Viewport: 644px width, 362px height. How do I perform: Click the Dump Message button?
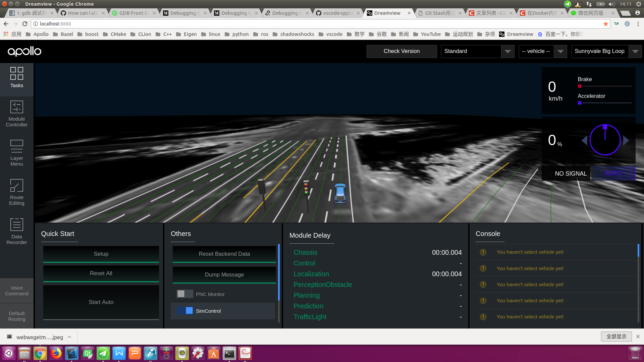225,275
